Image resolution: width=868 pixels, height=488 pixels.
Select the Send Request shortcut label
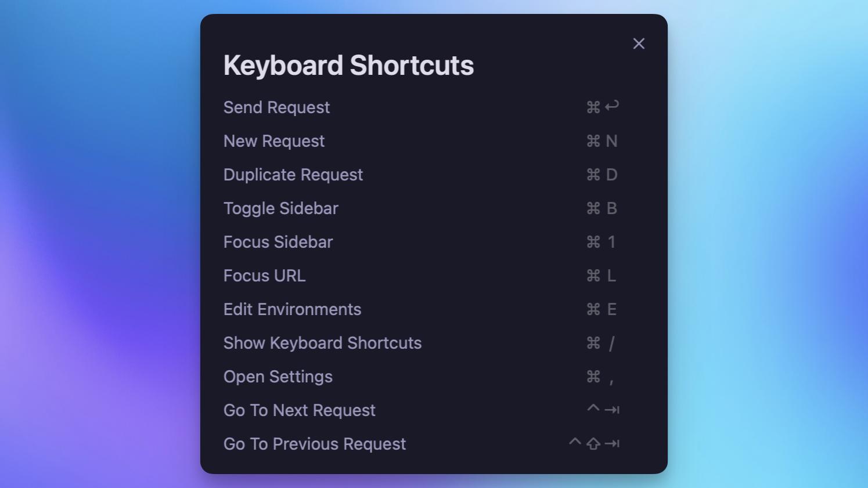pos(276,107)
